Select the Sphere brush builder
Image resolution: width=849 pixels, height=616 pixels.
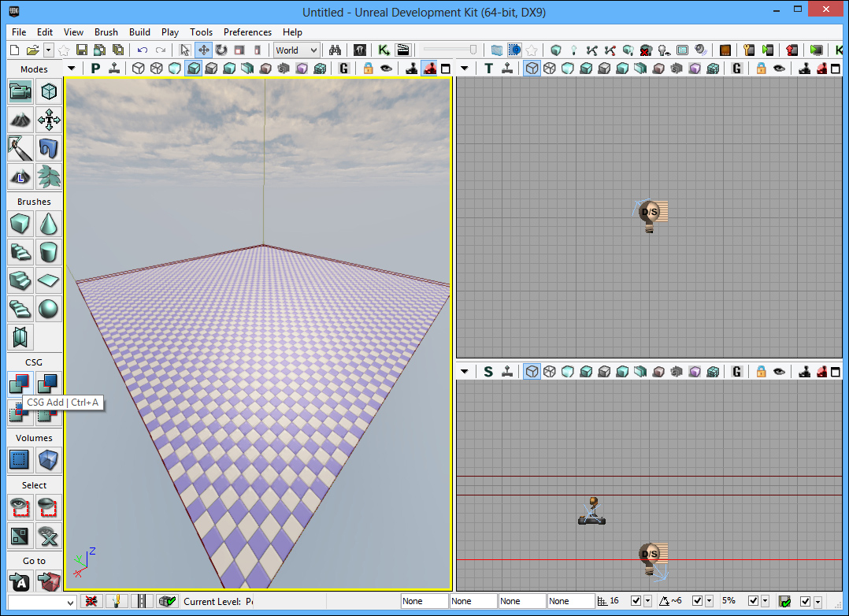pos(49,308)
